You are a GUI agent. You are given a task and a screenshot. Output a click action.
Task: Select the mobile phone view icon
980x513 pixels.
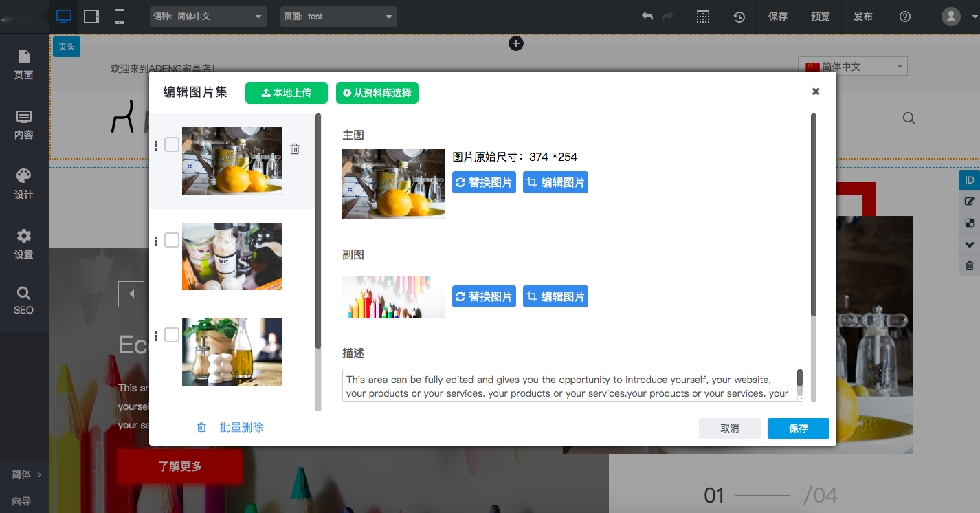(120, 17)
